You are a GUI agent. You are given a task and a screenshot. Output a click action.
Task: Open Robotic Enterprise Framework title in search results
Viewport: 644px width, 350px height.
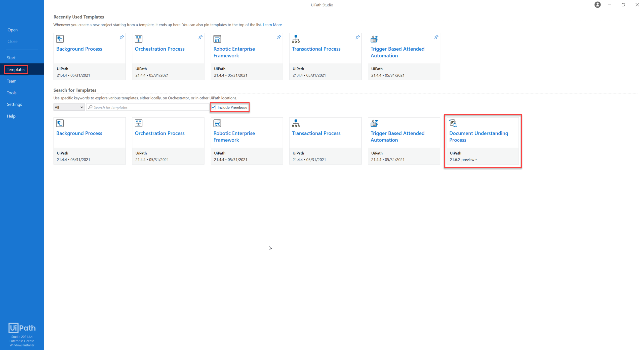234,136
